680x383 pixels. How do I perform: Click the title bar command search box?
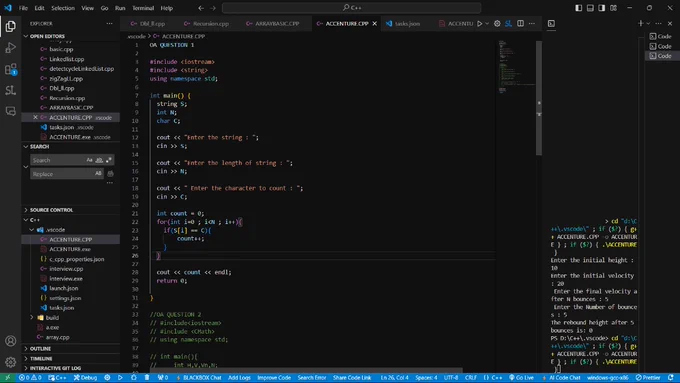[352, 8]
